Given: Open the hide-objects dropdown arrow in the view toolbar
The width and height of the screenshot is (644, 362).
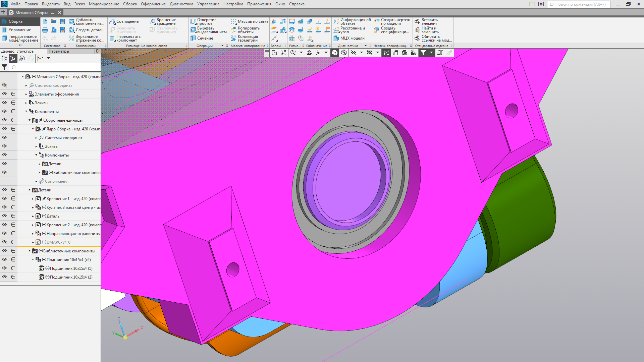Looking at the screenshot, I should tap(361, 53).
